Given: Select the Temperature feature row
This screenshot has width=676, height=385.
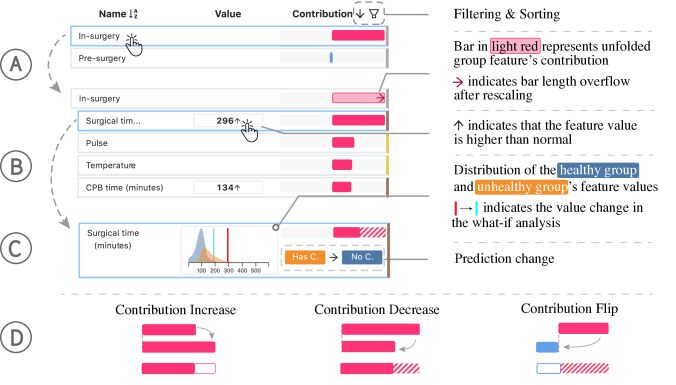Looking at the screenshot, I should click(x=233, y=166).
